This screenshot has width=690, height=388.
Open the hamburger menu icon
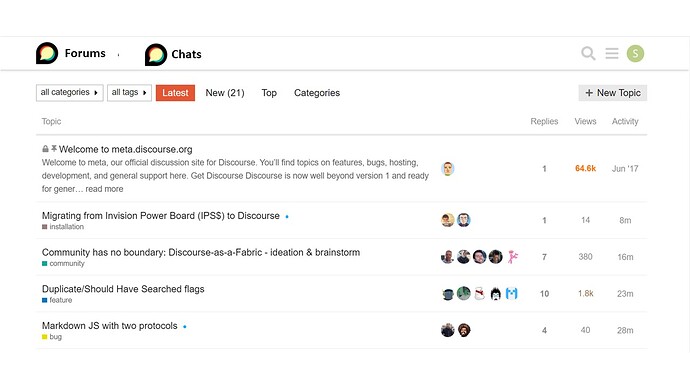point(612,53)
